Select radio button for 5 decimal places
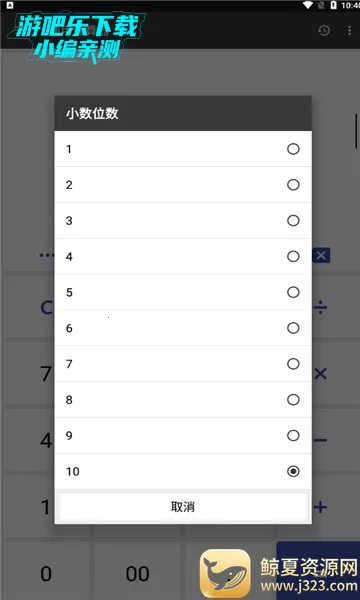 (x=293, y=292)
